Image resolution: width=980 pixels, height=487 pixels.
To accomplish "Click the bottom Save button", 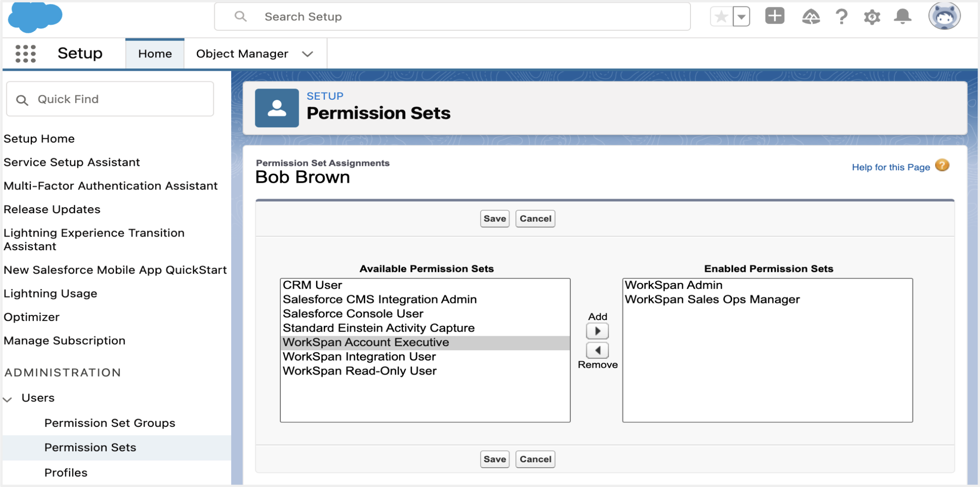I will click(495, 459).
